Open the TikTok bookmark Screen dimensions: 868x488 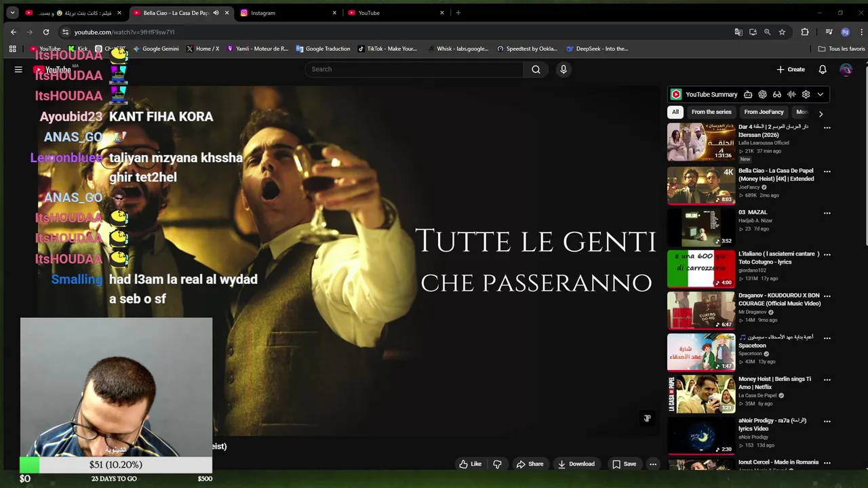coord(387,49)
